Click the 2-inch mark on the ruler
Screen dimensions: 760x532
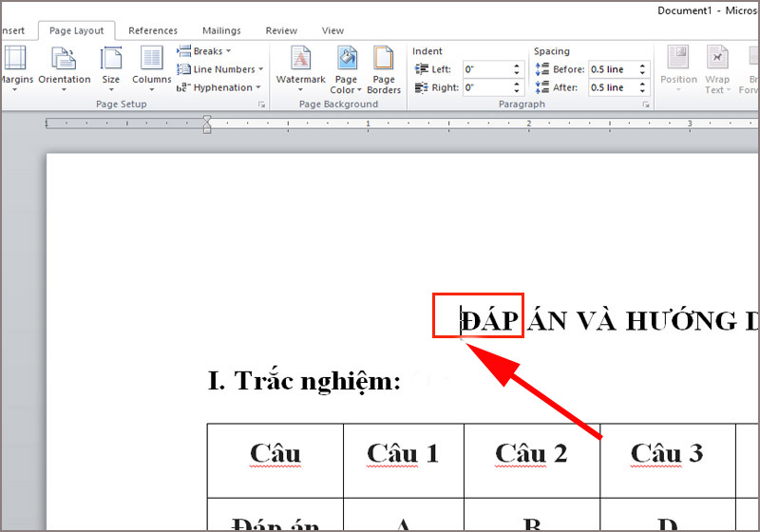click(x=529, y=123)
